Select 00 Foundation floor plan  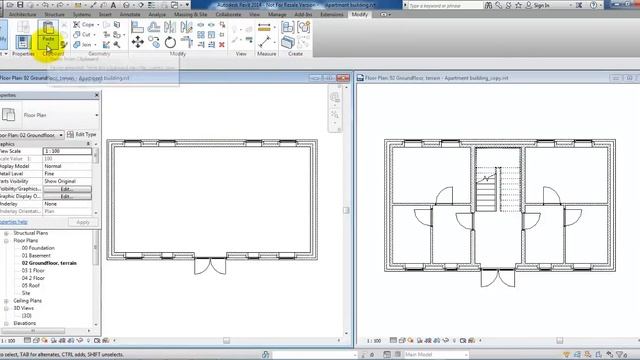38,248
